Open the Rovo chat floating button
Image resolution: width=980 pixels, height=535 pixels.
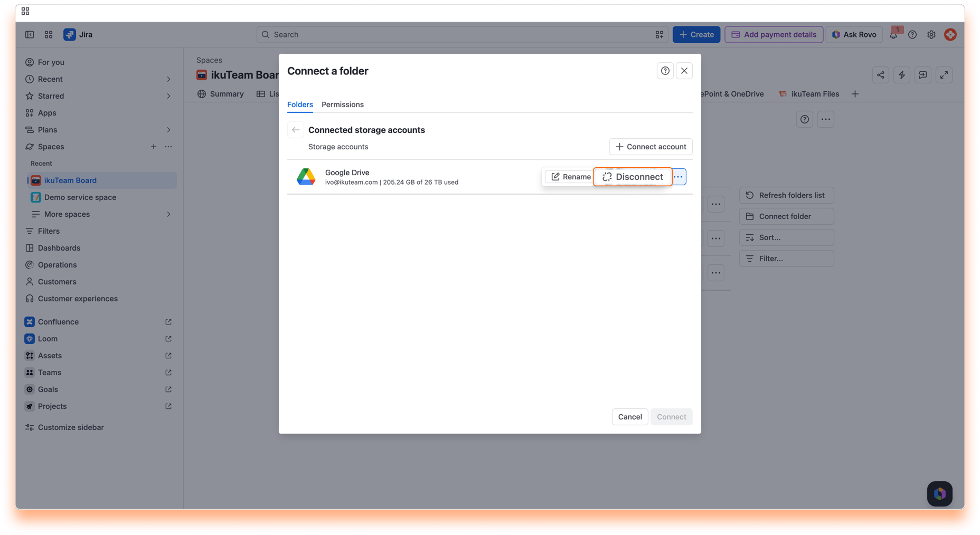940,494
